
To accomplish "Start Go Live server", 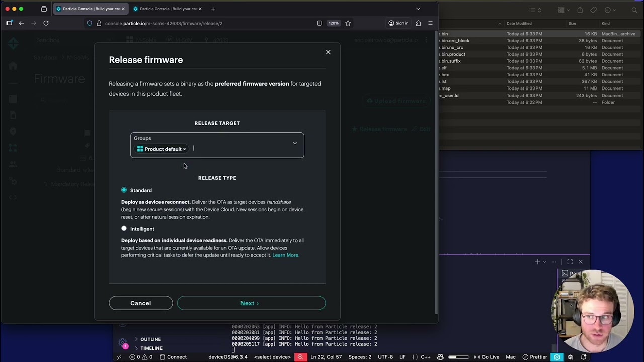I will tap(487, 357).
